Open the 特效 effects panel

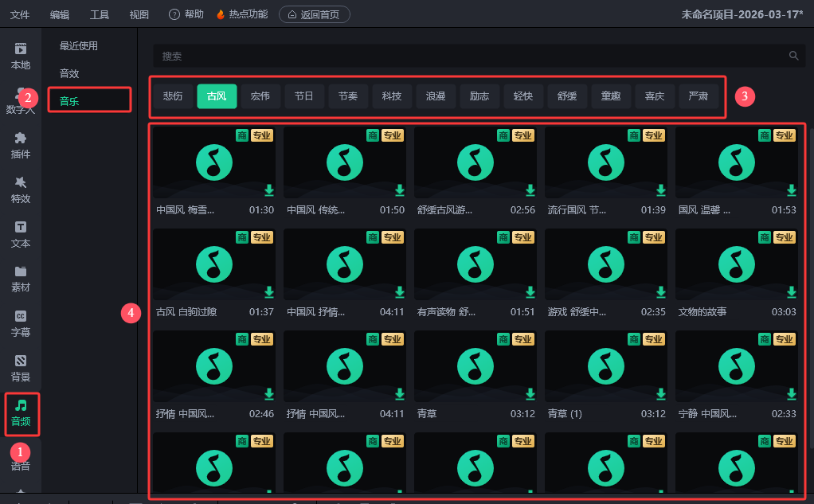click(21, 189)
